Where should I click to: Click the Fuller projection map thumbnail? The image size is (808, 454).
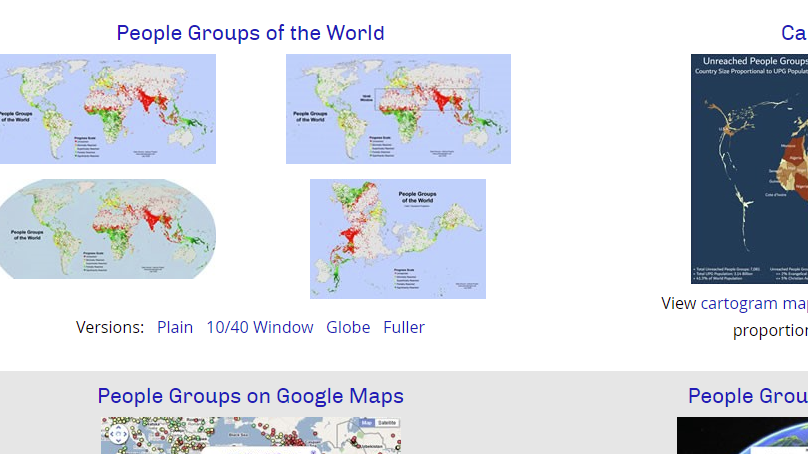click(398, 239)
